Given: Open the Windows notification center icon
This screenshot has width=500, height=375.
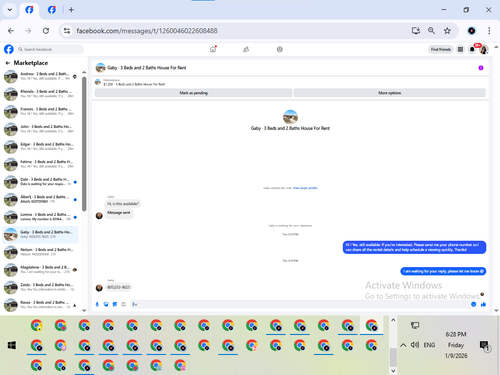Looking at the screenshot, I should pos(484,345).
